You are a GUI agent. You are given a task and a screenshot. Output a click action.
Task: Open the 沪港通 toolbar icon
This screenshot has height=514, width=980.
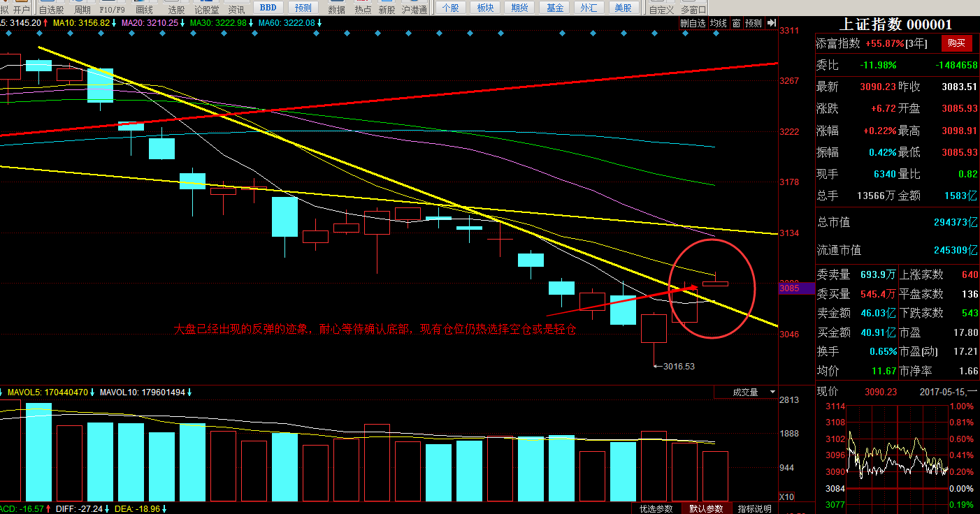click(x=415, y=8)
